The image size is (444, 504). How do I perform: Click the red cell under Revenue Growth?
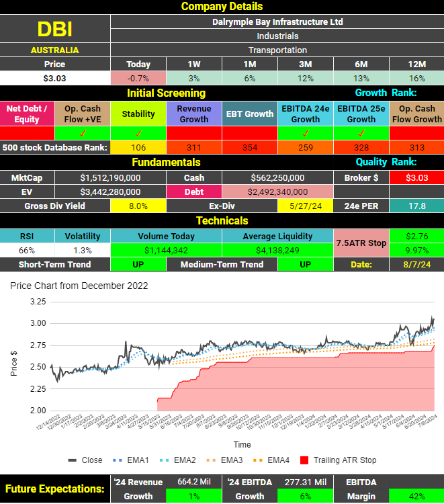[194, 133]
